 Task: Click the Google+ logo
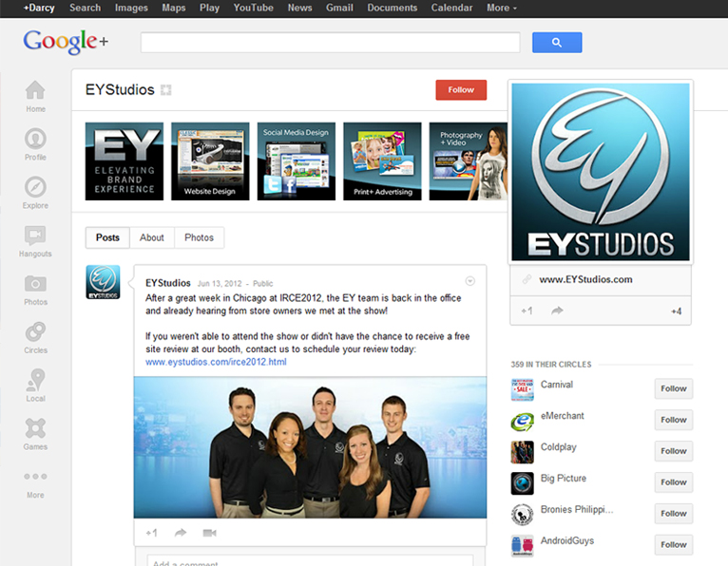pos(66,41)
